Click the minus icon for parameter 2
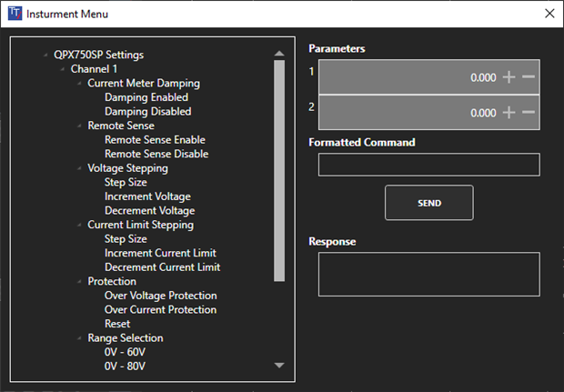 [x=529, y=113]
